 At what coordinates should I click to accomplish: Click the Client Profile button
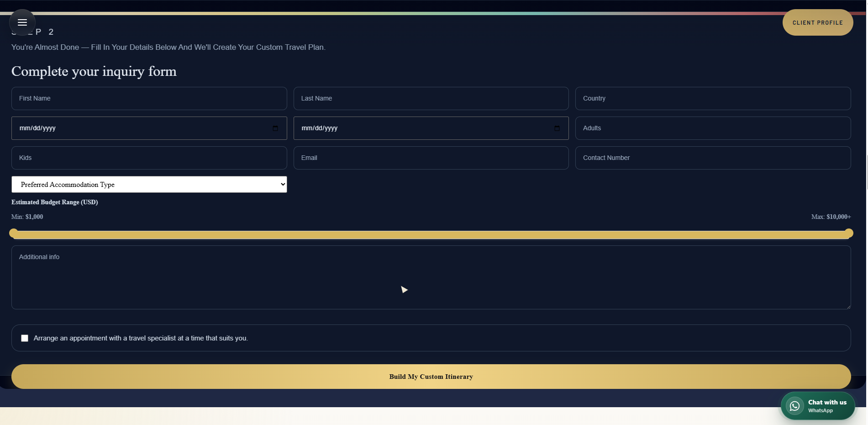817,22
